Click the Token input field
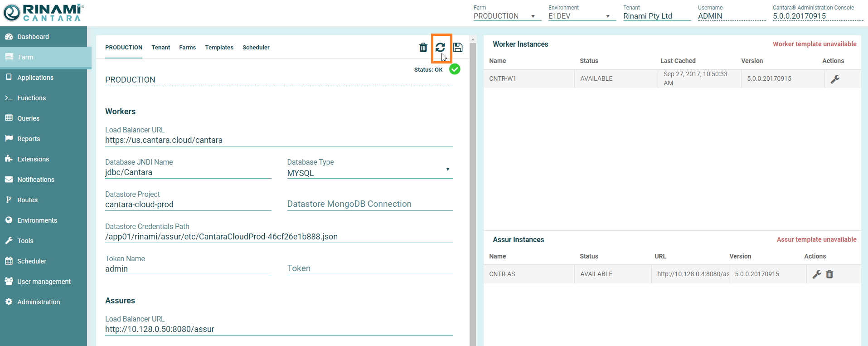This screenshot has width=868, height=346. [369, 269]
